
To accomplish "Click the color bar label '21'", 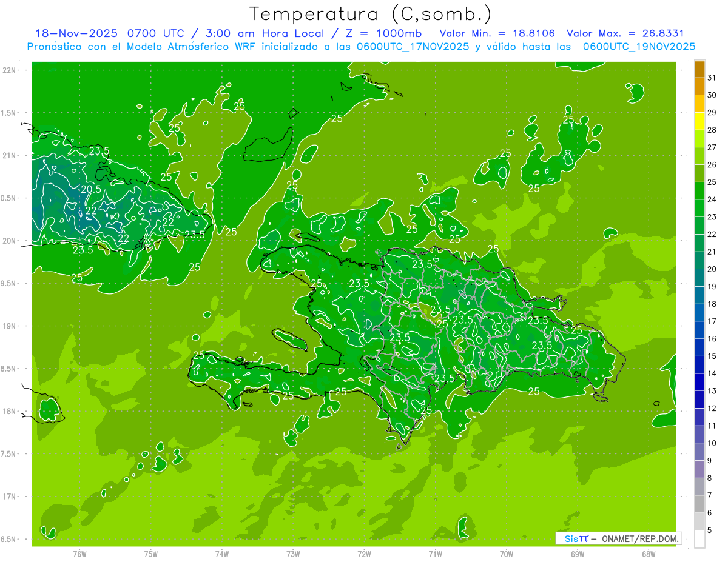I will click(712, 252).
